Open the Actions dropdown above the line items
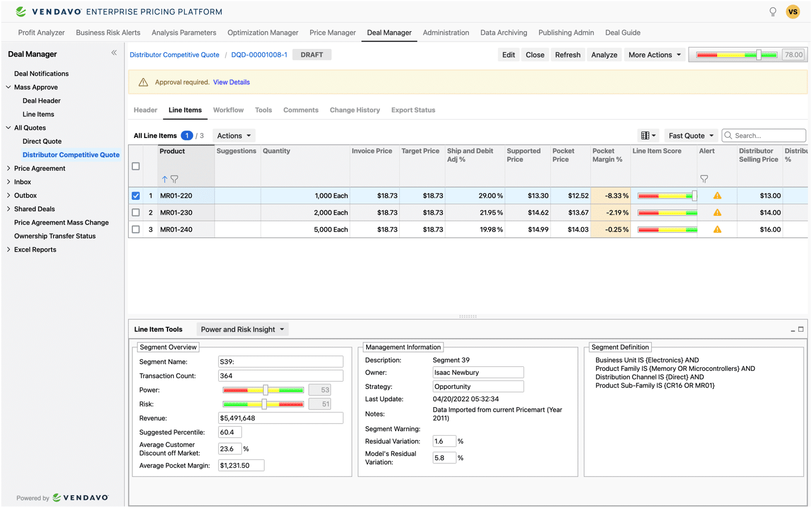Viewport: 812px width, 510px height. tap(233, 135)
